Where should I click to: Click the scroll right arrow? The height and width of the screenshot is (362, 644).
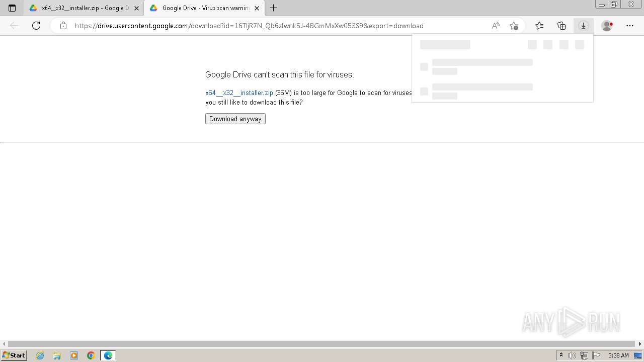pos(640,344)
